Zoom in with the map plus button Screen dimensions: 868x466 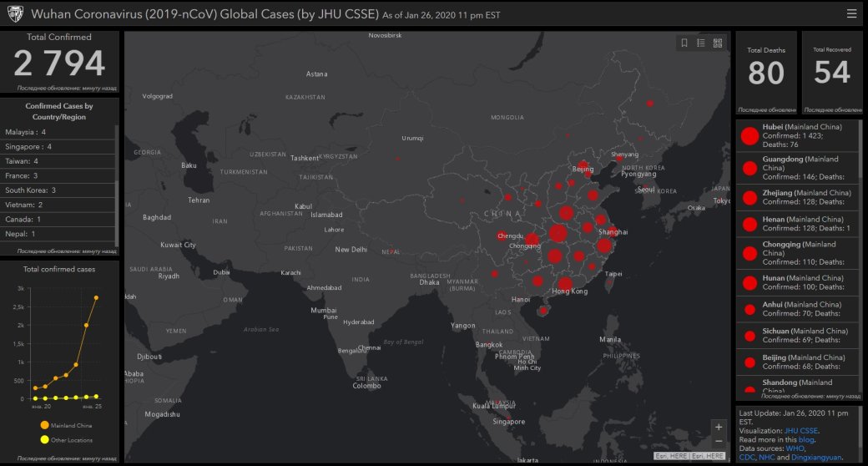point(719,427)
